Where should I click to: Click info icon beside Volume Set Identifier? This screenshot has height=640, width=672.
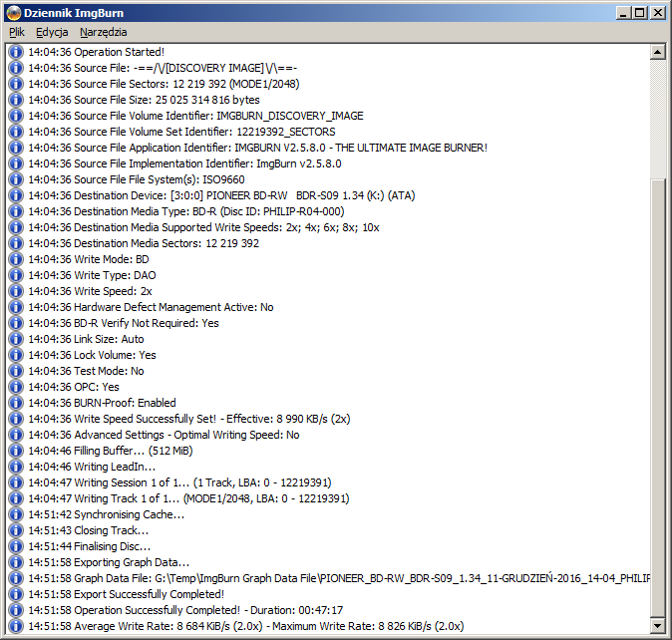pyautogui.click(x=15, y=132)
